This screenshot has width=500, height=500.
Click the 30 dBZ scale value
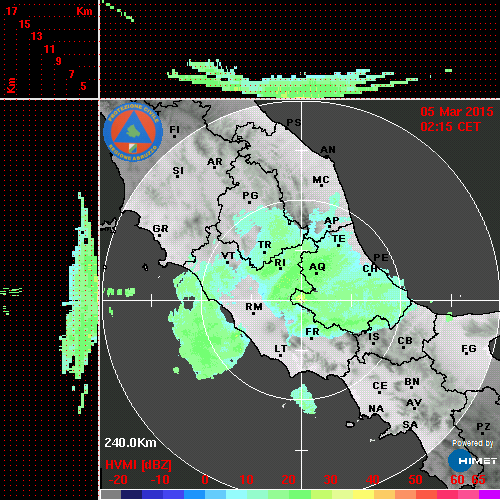[x=330, y=480]
